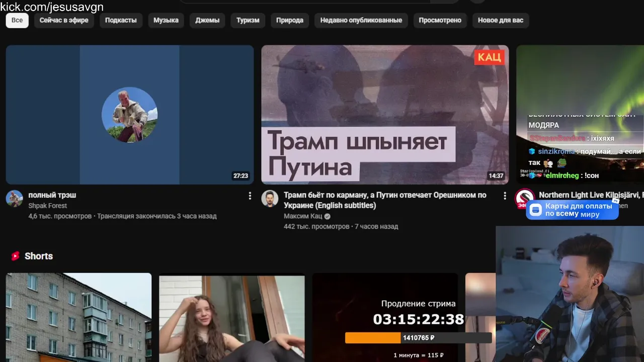Image resolution: width=644 pixels, height=362 pixels.
Task: Click the 'Shpak Forest' channel name
Action: tap(47, 206)
